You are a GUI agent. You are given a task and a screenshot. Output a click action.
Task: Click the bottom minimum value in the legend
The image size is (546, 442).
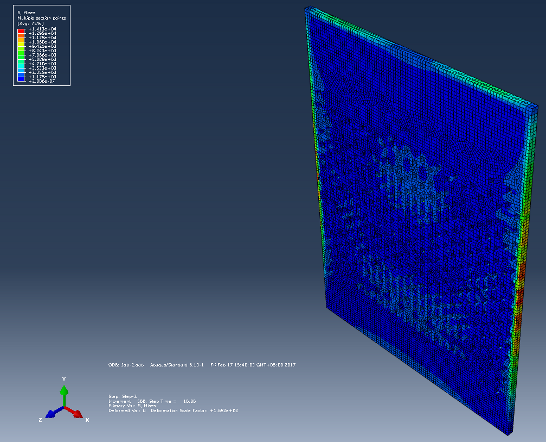[41, 81]
